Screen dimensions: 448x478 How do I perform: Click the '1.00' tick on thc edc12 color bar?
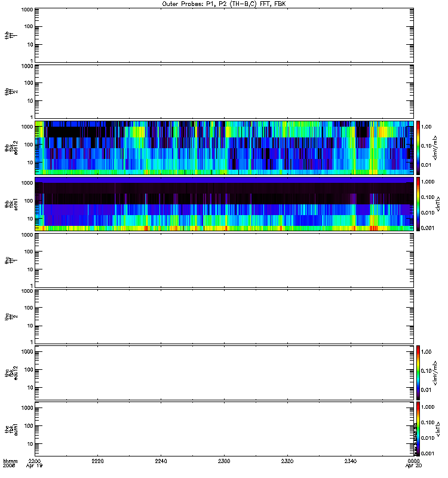pyautogui.click(x=426, y=352)
